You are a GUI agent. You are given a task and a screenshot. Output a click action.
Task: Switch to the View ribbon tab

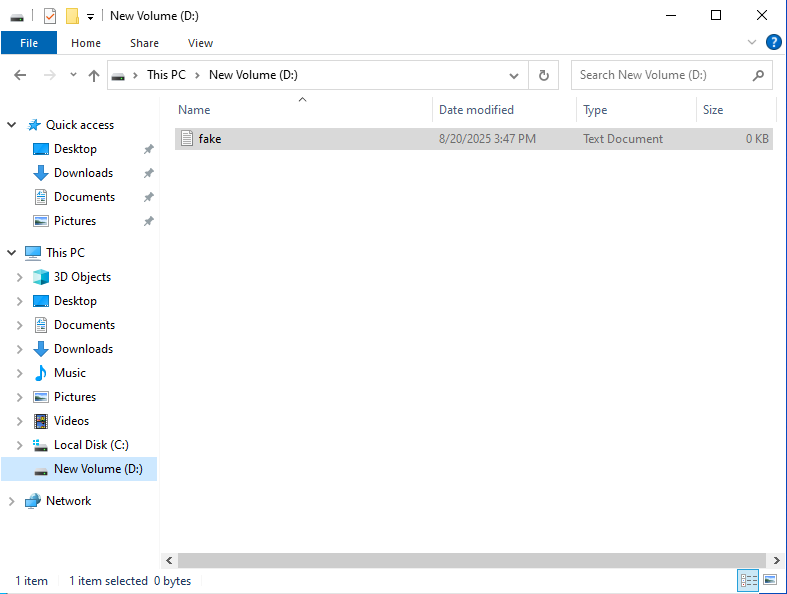tap(200, 43)
